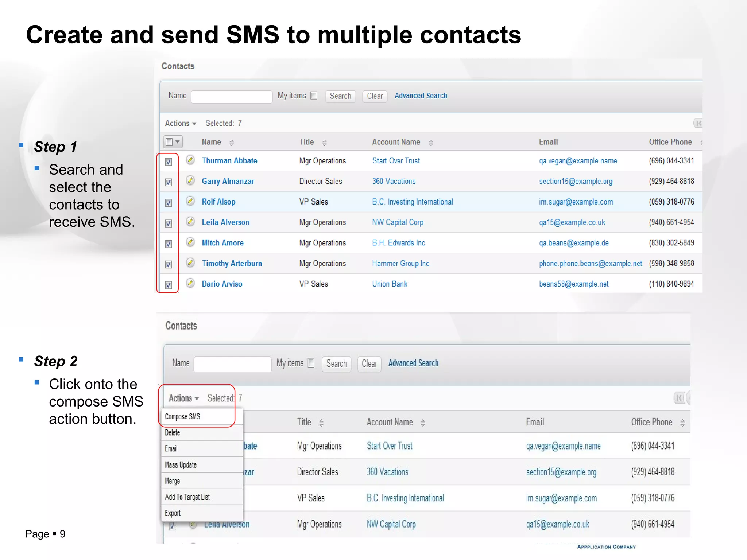Sort upper list by Title column arrows

coord(324,143)
